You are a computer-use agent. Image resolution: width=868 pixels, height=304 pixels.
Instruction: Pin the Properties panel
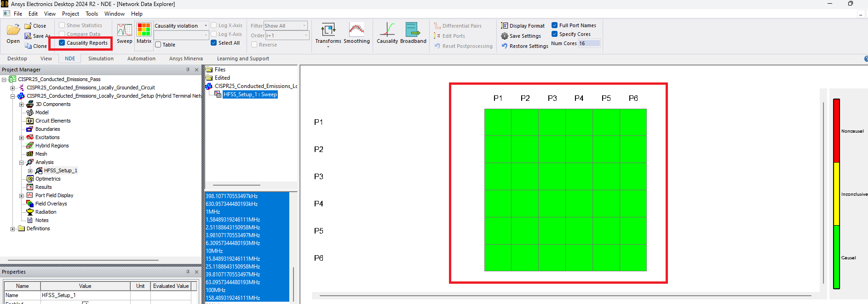(188, 272)
